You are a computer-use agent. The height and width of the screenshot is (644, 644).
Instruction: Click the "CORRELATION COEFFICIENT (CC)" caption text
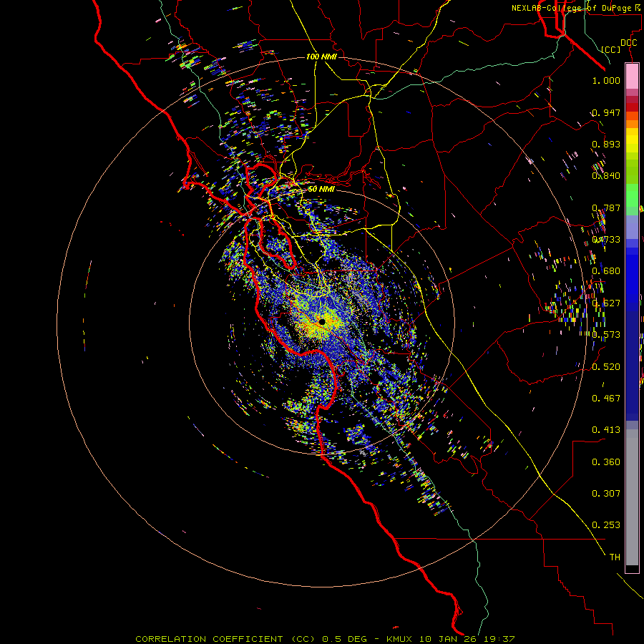click(x=225, y=639)
